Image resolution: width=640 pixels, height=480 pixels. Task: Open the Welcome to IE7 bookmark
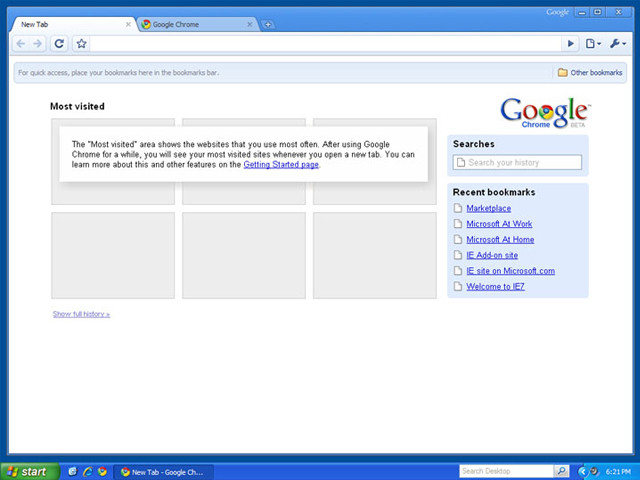(x=496, y=287)
